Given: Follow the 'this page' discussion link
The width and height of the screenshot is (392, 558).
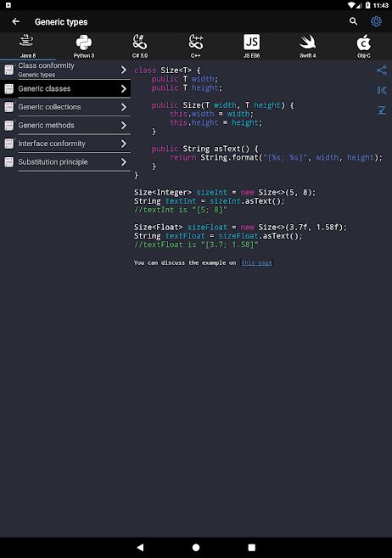Looking at the screenshot, I should [256, 262].
